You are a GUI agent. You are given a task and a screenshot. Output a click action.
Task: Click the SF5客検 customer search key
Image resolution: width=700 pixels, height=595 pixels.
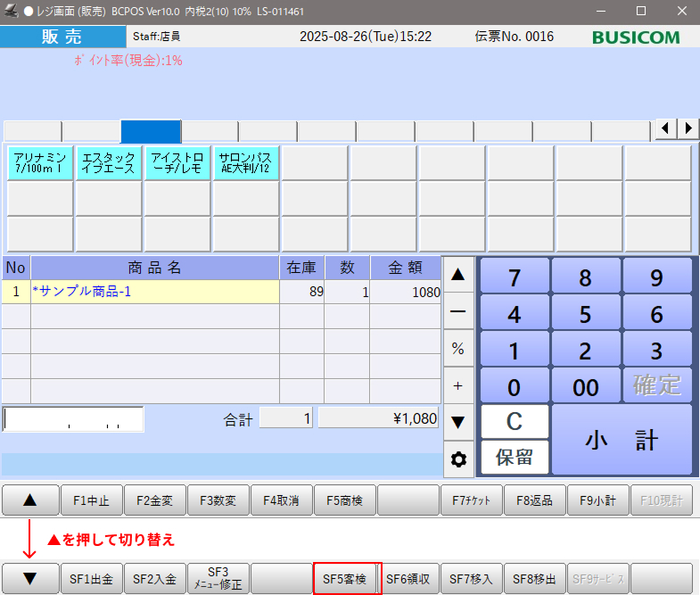(x=348, y=579)
